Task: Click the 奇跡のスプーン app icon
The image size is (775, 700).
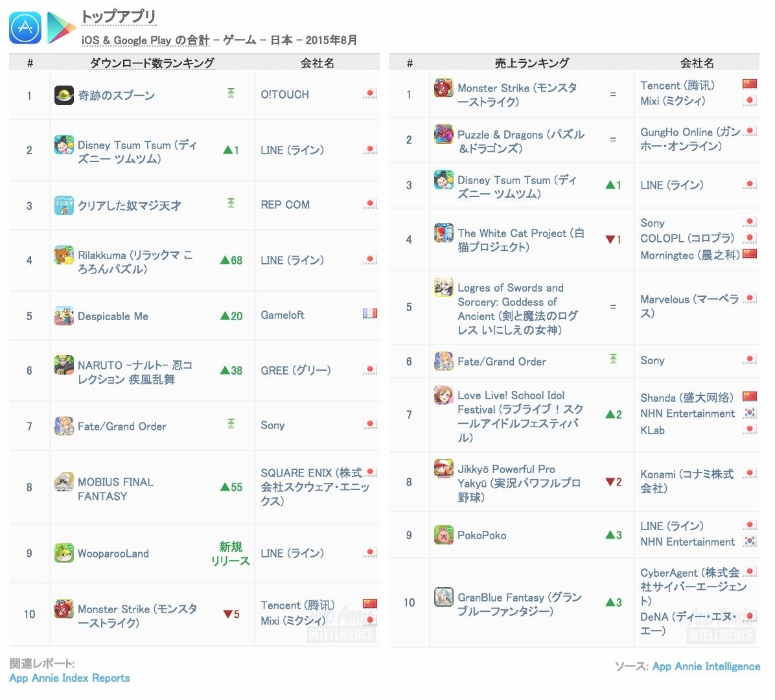Action: pyautogui.click(x=64, y=95)
